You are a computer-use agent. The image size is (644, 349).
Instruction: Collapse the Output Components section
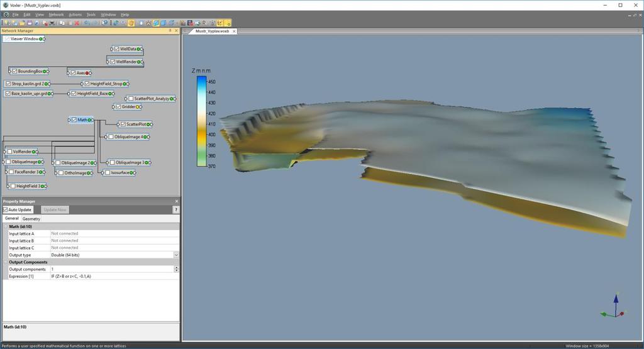pyautogui.click(x=6, y=262)
